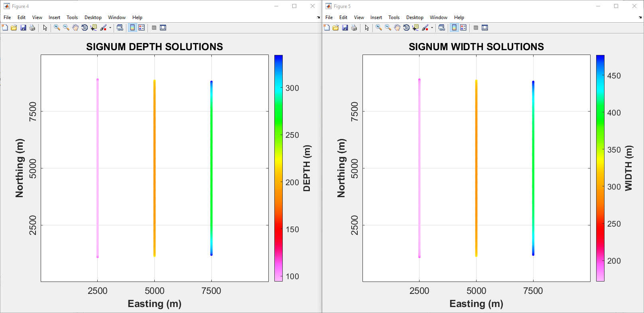Open View menu in Figure 5

point(359,18)
